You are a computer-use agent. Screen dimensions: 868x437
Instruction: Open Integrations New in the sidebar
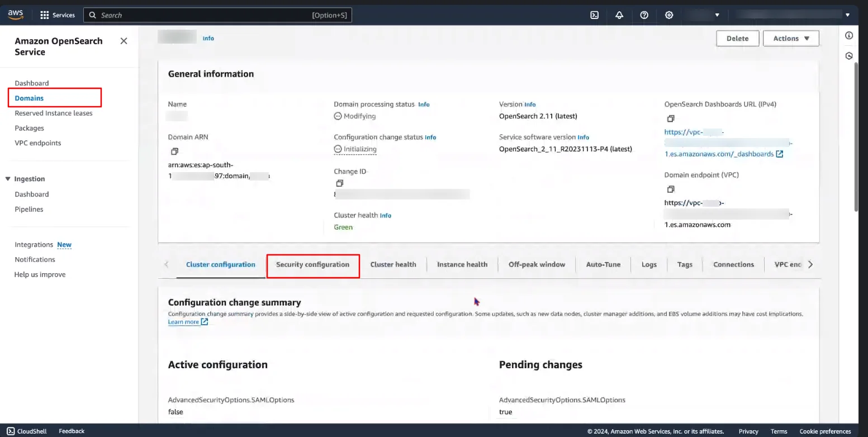43,245
